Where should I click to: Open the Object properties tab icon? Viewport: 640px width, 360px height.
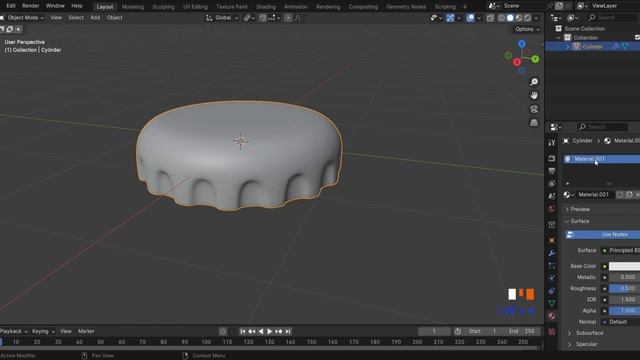552,240
